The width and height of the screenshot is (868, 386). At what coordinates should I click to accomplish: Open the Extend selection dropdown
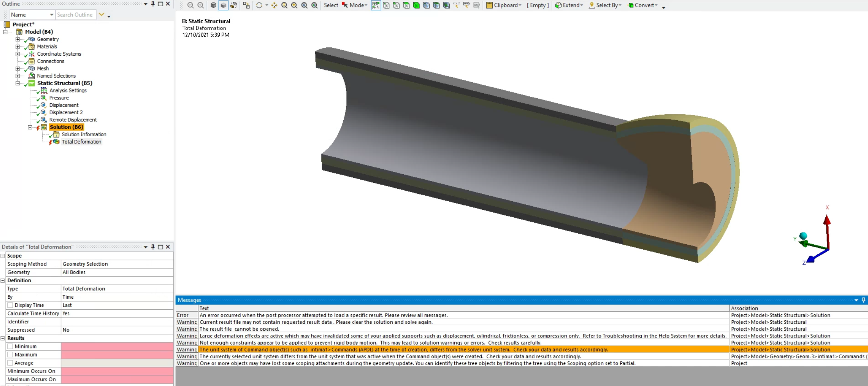pyautogui.click(x=569, y=5)
